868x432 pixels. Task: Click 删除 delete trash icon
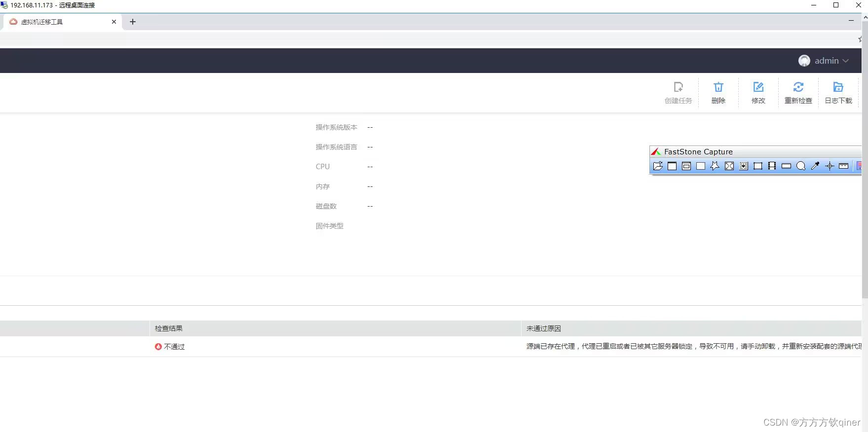(718, 87)
